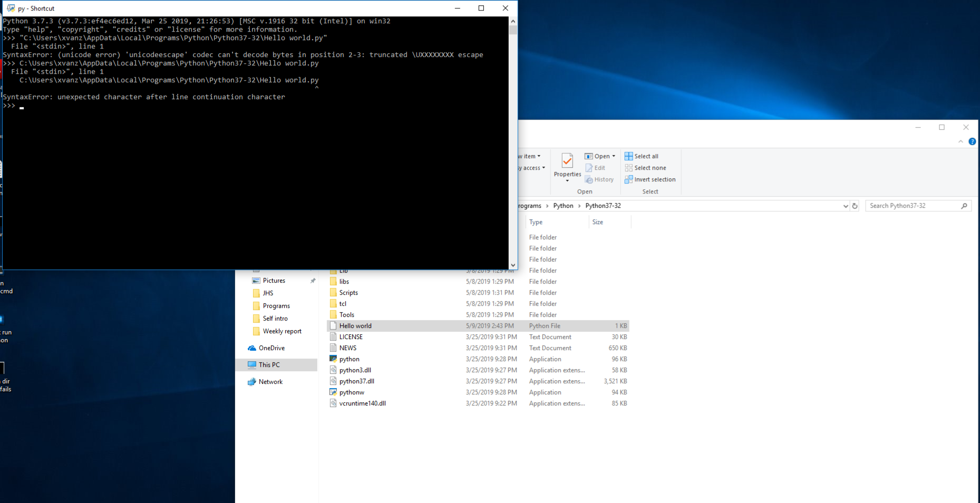Click the search magnifier icon in Explorer
Viewport: 980px width, 503px height.
(964, 206)
